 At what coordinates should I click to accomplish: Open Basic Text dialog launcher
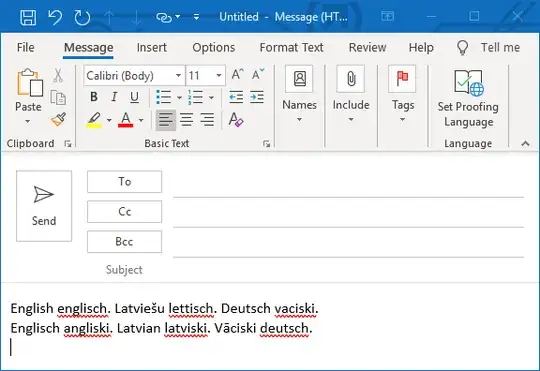point(266,144)
